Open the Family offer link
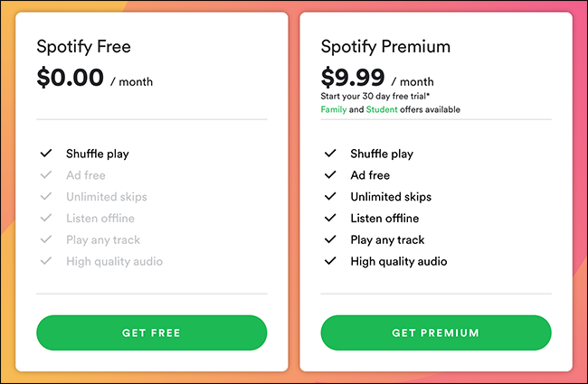The width and height of the screenshot is (588, 384). coord(335,109)
